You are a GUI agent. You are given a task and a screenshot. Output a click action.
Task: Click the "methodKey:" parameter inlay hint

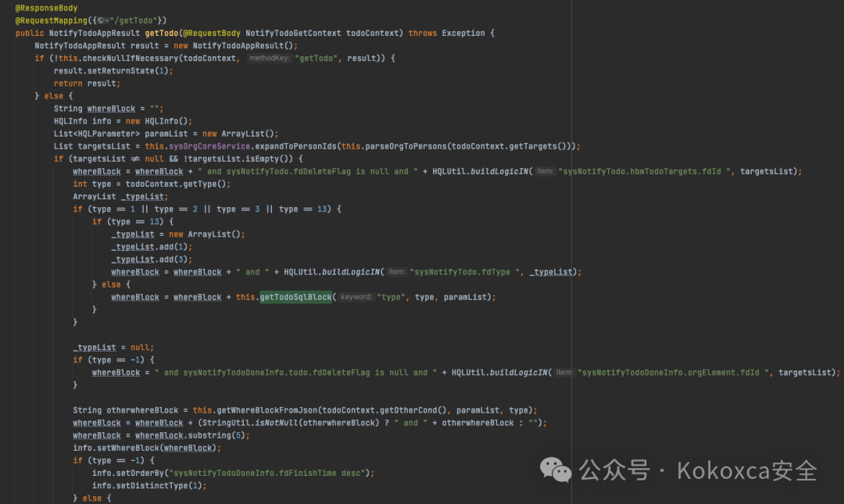pos(268,59)
